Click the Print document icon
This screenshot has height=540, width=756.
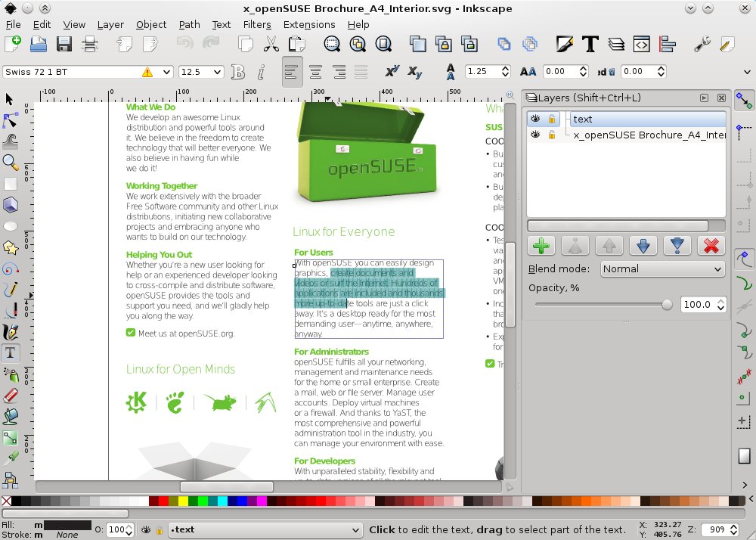(x=90, y=45)
